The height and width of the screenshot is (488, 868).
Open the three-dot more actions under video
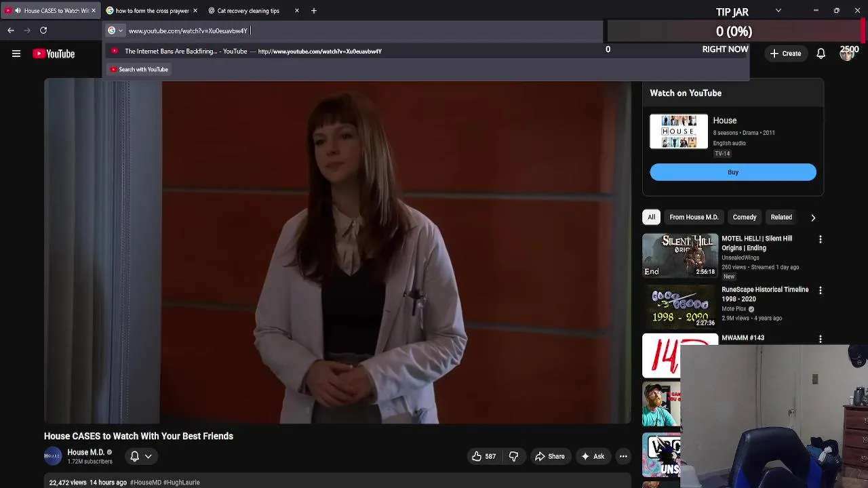[623, 456]
